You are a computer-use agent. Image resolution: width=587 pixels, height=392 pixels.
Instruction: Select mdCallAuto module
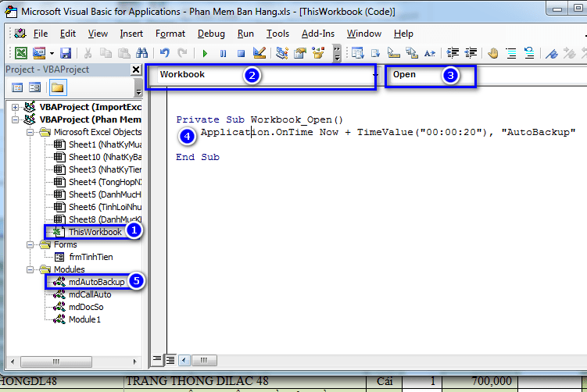click(82, 294)
